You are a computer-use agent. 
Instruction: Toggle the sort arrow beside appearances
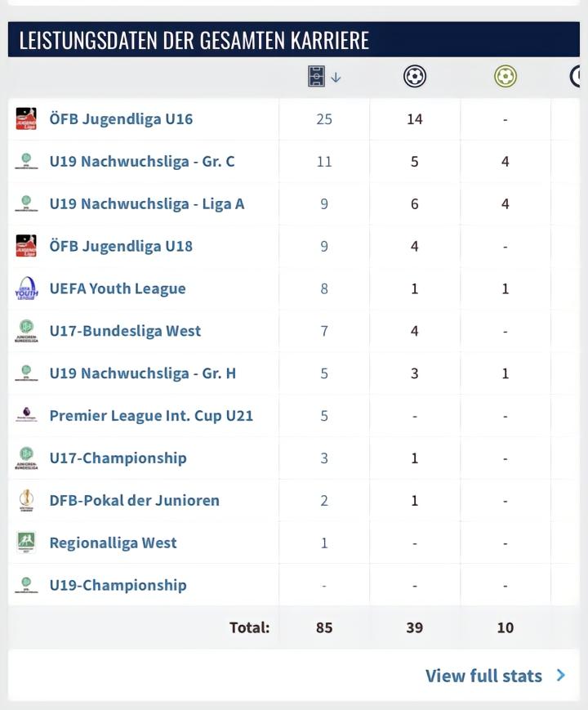tap(336, 78)
